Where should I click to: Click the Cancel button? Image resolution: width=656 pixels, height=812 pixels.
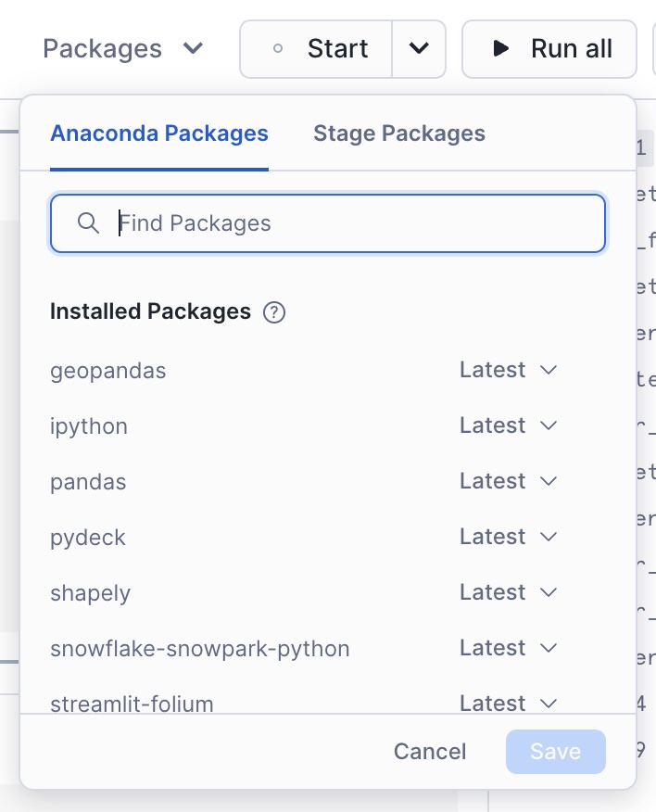coord(430,752)
